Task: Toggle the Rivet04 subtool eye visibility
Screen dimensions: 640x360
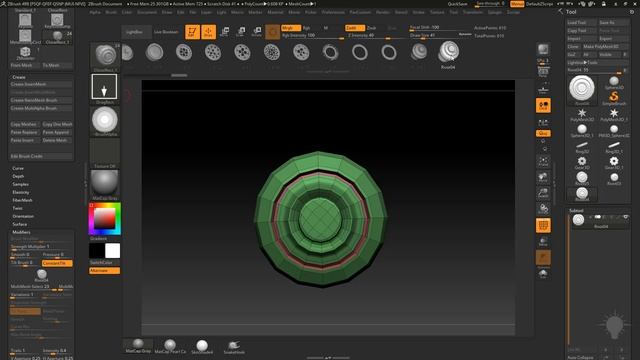Action: pos(625,217)
